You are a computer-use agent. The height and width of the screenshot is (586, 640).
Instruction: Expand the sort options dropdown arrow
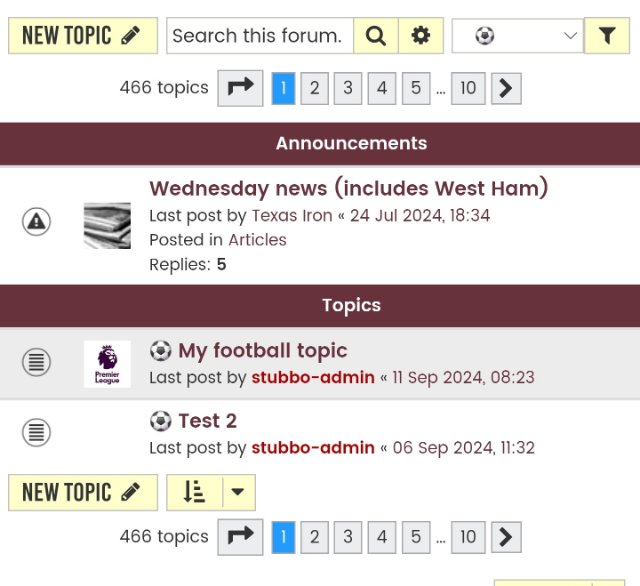pyautogui.click(x=238, y=492)
